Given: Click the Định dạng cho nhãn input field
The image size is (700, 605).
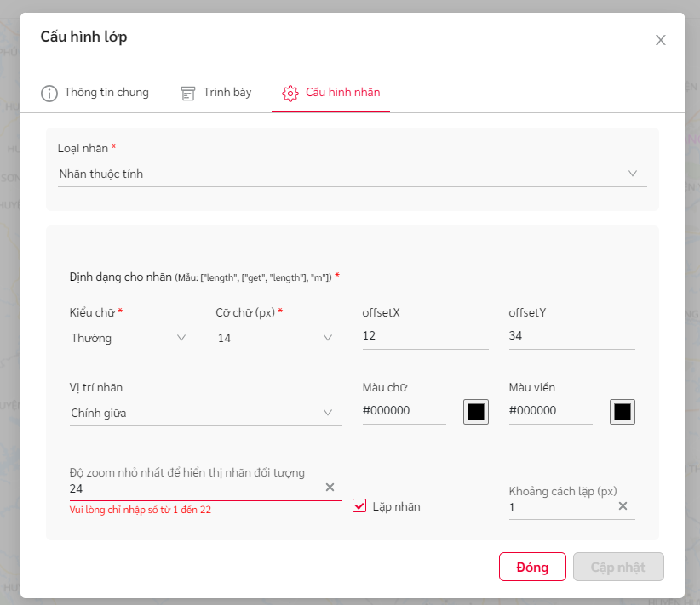Looking at the screenshot, I should pos(352,278).
